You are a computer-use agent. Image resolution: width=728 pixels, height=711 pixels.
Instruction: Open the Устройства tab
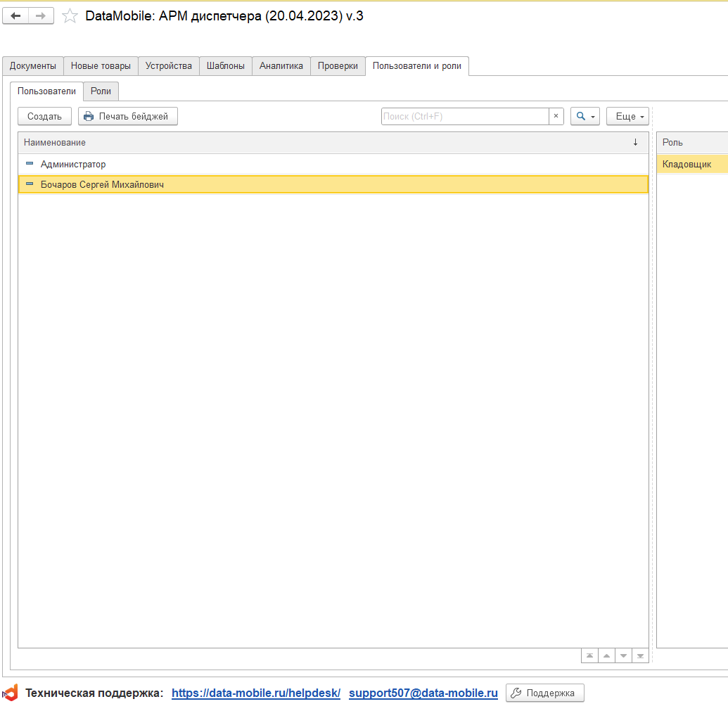click(169, 66)
